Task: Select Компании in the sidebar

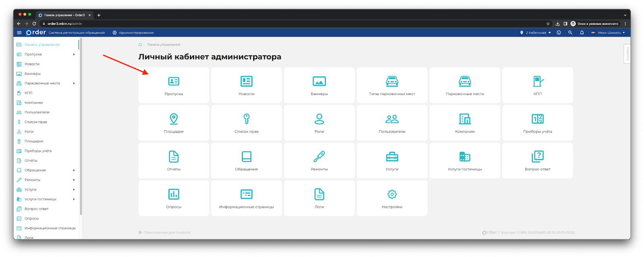Action: click(33, 103)
